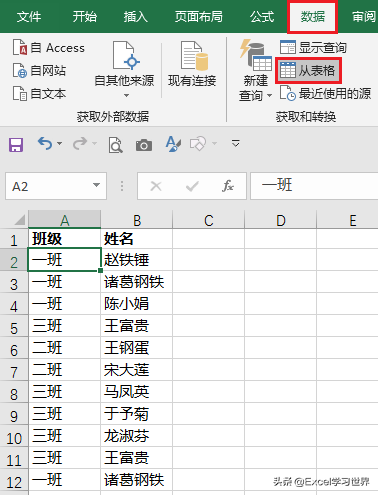Click the shapes icon in quick toolbar

tap(198, 144)
